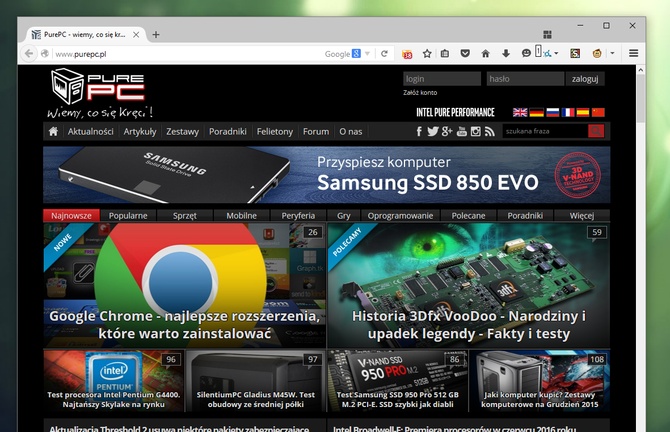This screenshot has height=432, width=670.
Task: Switch site language to English flag
Action: point(520,112)
